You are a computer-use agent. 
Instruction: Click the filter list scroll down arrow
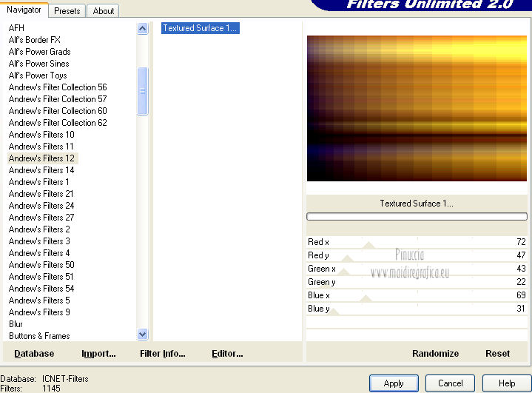pyautogui.click(x=143, y=335)
